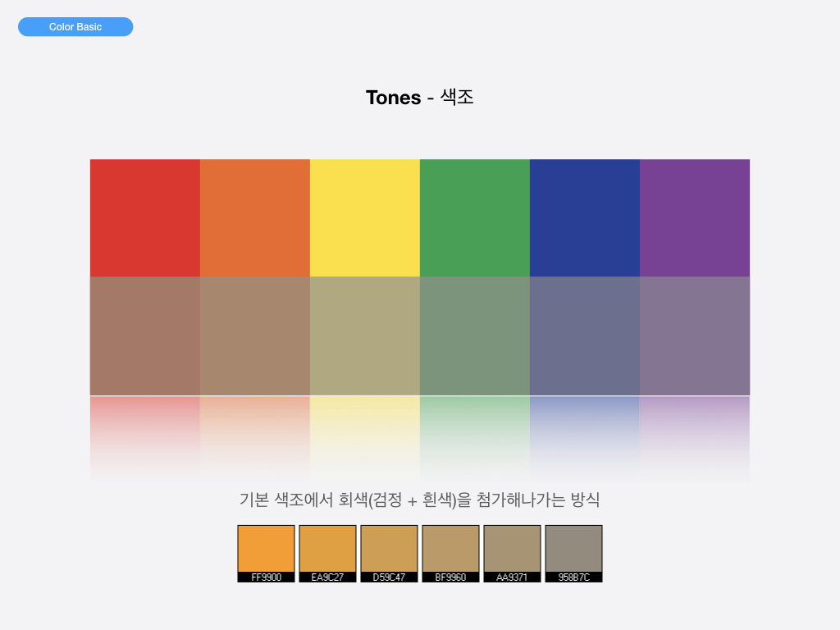The width and height of the screenshot is (840, 630).
Task: Click the 958B7C grayish swatch
Action: tap(573, 550)
